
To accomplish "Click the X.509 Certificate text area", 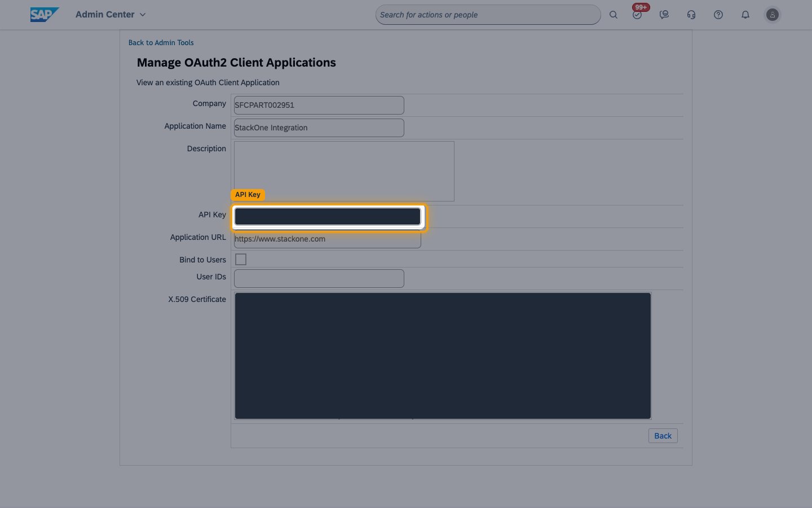I will click(x=443, y=356).
